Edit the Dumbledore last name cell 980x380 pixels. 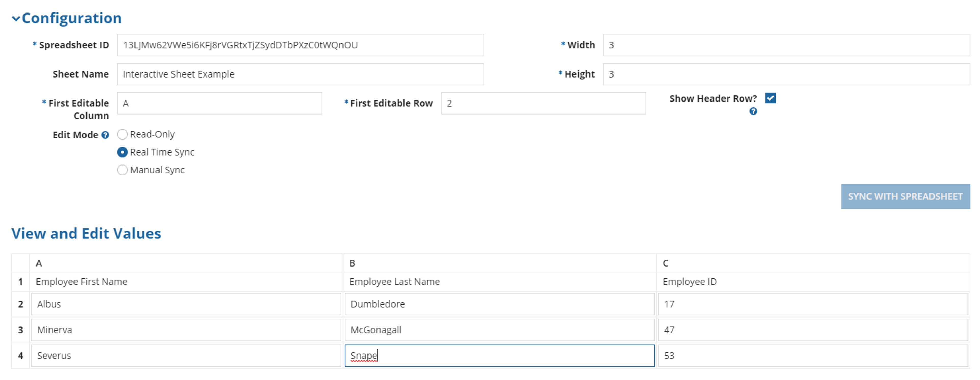click(499, 304)
